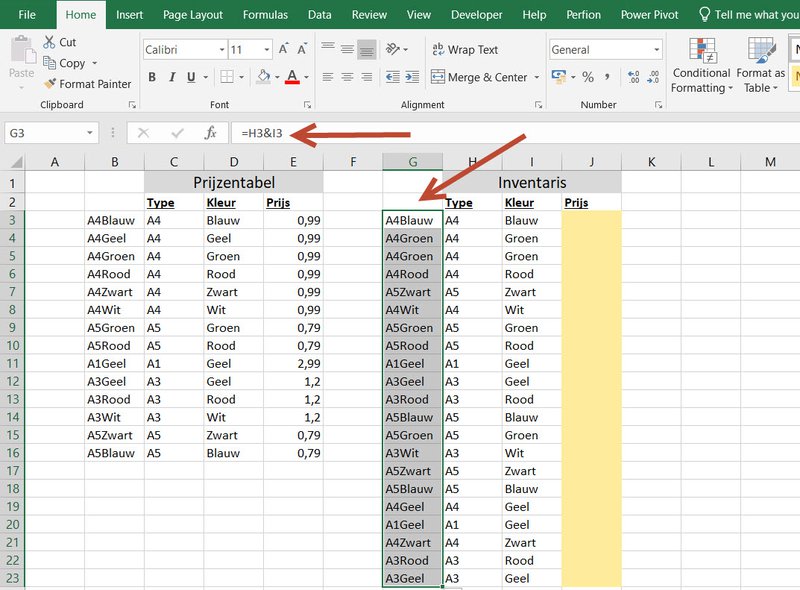Open the Alignment settings dialog launcher
The image size is (800, 590).
(x=538, y=105)
